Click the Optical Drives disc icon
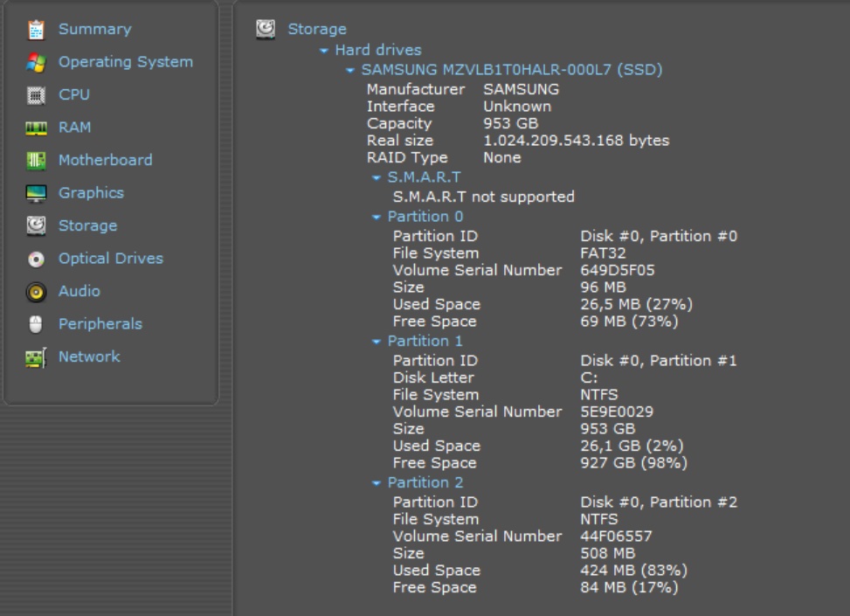 tap(36, 260)
